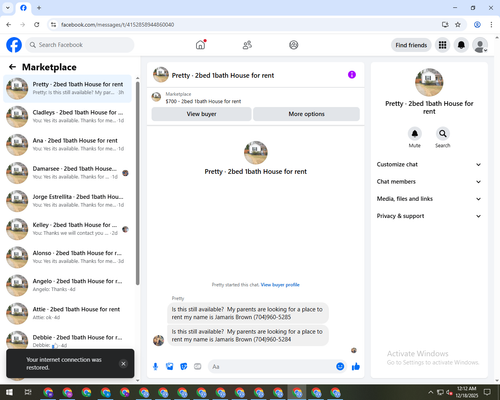Open the Chrome profile icon
Screen dimensions: 500x400
(x=477, y=25)
